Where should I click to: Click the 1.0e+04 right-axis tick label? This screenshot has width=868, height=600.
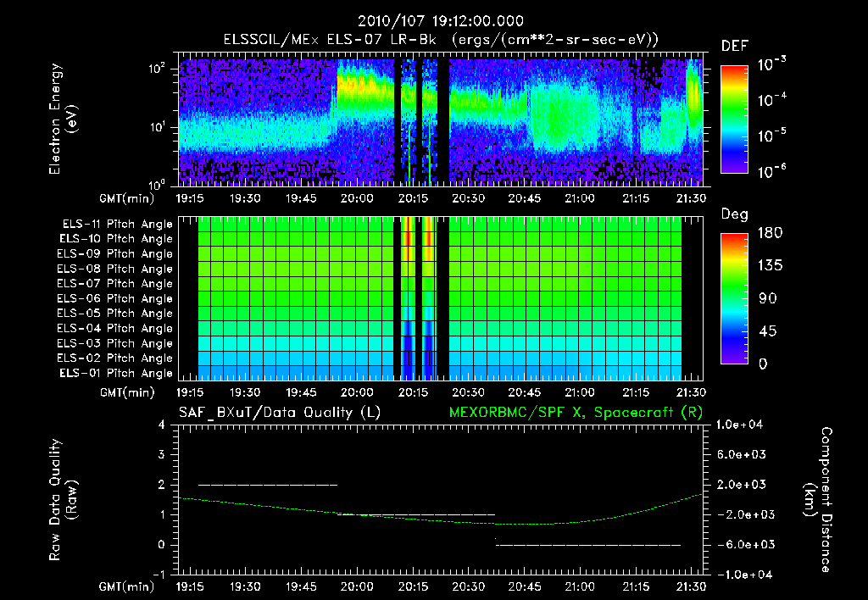[x=739, y=425]
